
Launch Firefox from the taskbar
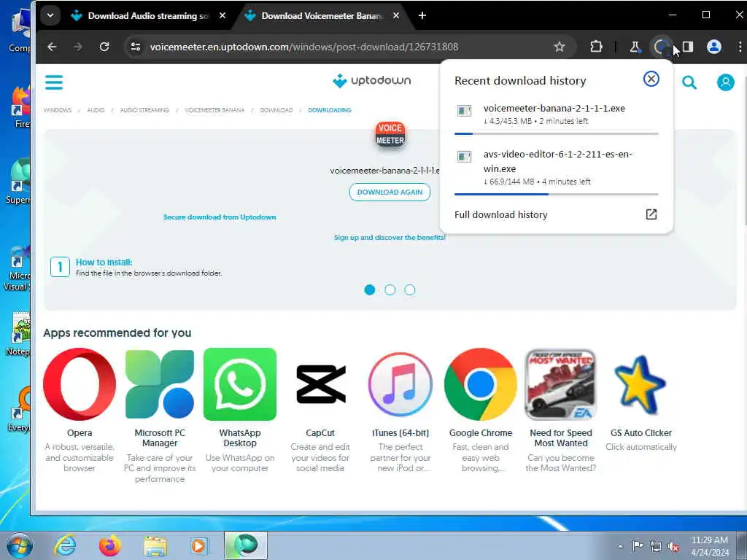click(110, 545)
